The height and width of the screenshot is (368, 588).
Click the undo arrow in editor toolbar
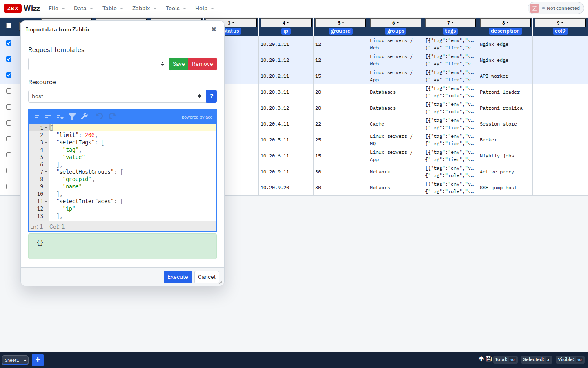click(99, 117)
